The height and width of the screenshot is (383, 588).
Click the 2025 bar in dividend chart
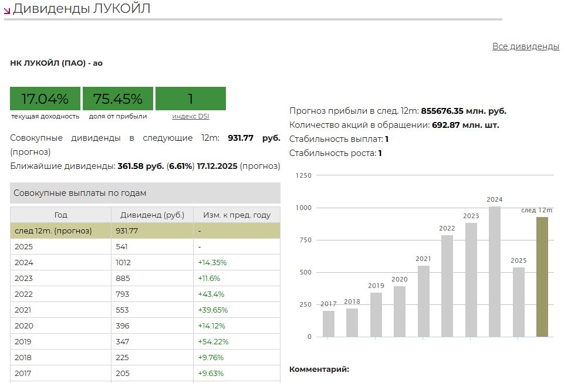518,302
